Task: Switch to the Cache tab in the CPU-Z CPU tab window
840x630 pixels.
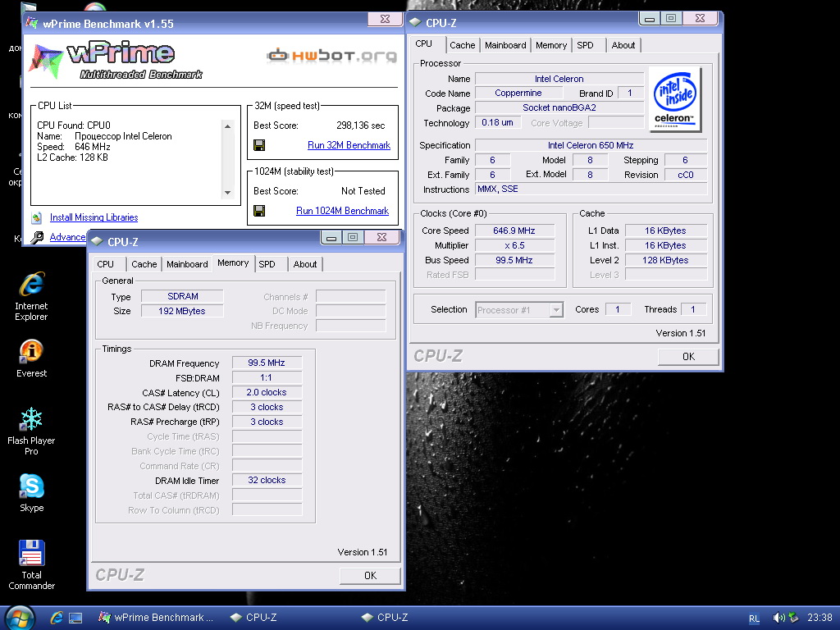Action: click(462, 46)
